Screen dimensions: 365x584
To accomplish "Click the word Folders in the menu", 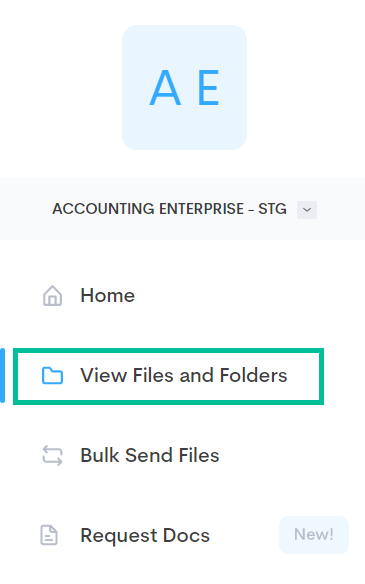I will [254, 375].
